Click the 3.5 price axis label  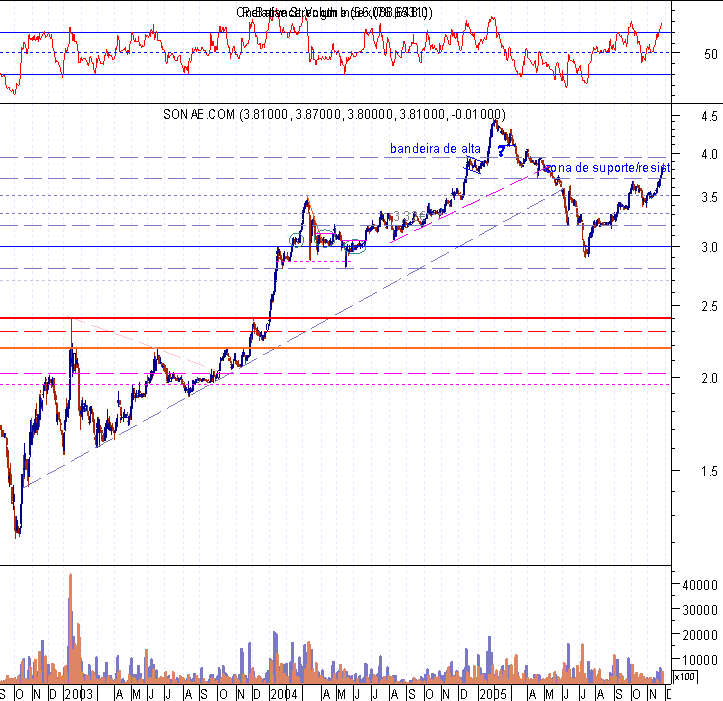pos(709,197)
